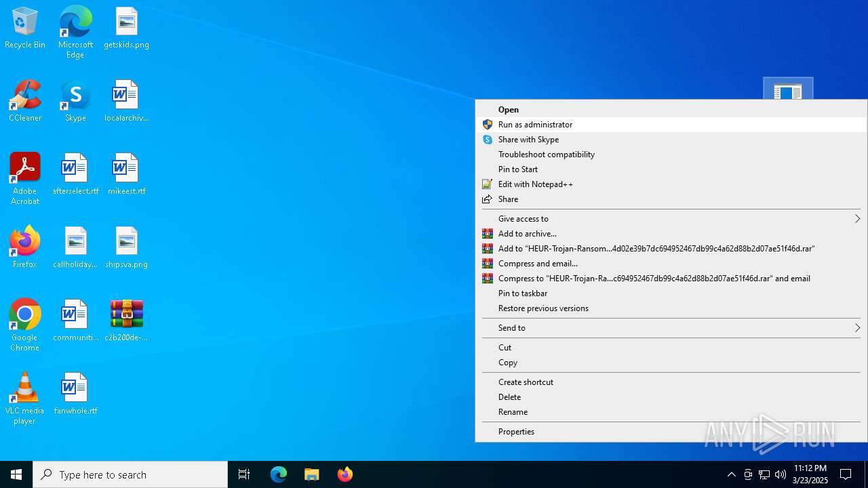Expand the Send to submenu
Viewport: 868px width, 488px height.
click(671, 328)
